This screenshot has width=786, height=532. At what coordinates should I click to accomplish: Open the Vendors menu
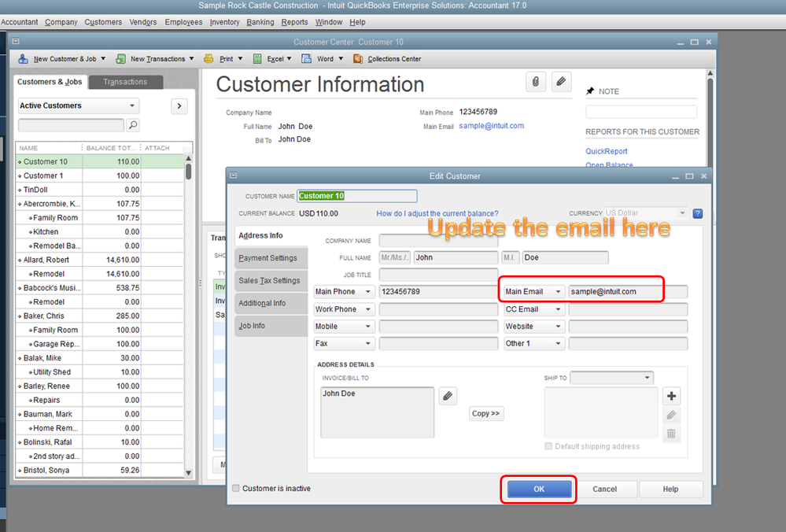[143, 22]
